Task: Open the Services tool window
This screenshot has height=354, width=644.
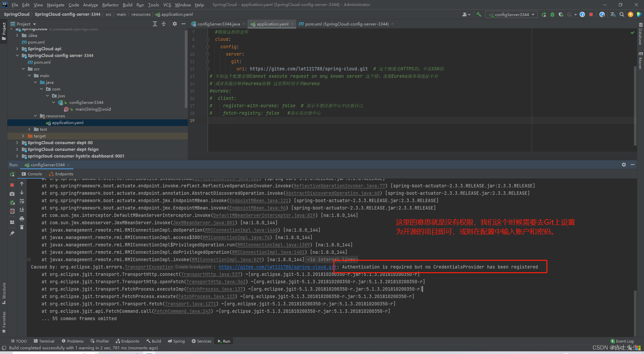Action: point(201,341)
